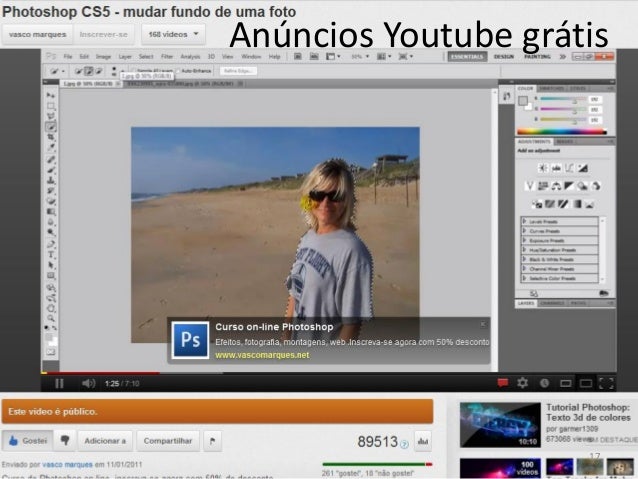The width and height of the screenshot is (638, 479).
Task: Open Photoshop File menu
Action: click(x=68, y=57)
